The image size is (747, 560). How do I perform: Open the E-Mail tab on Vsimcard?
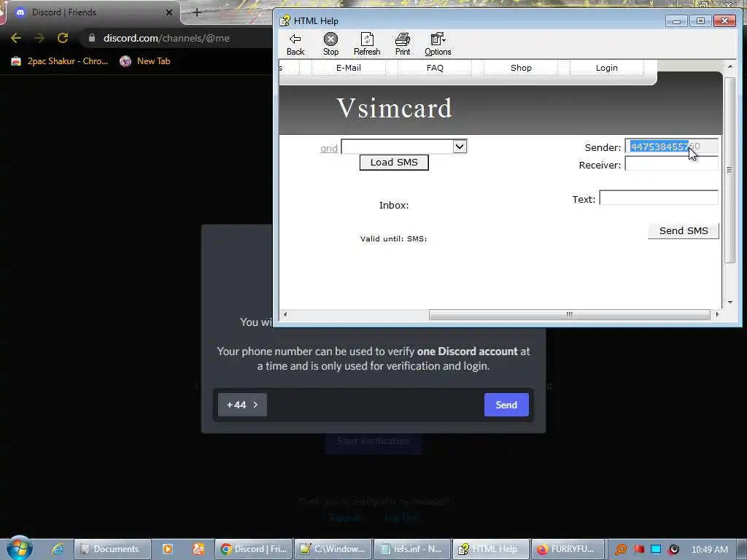[x=348, y=68]
